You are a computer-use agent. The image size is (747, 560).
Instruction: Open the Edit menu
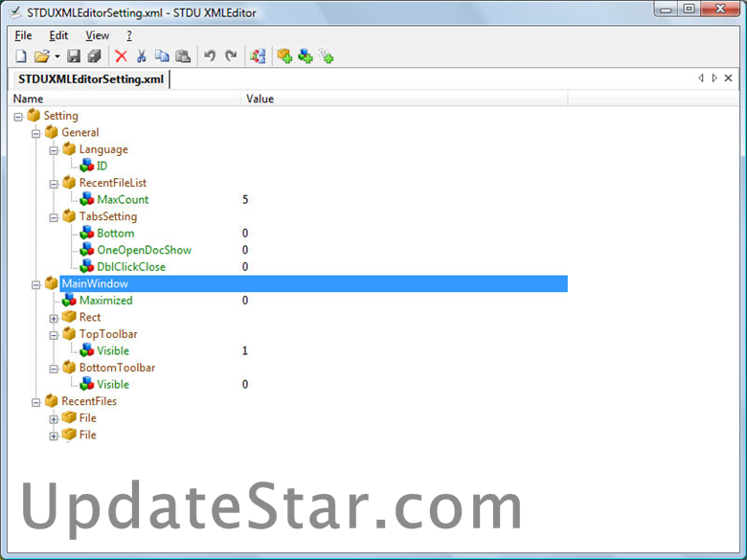58,35
